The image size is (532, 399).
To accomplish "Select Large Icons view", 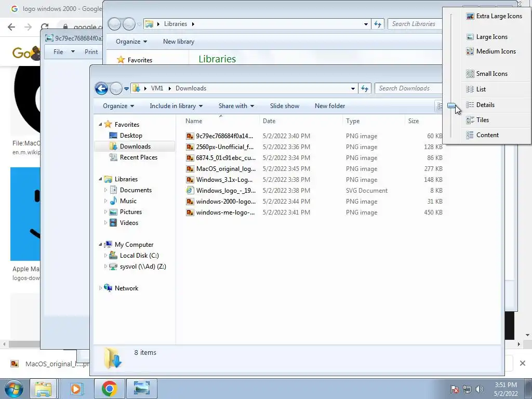I will [487, 37].
